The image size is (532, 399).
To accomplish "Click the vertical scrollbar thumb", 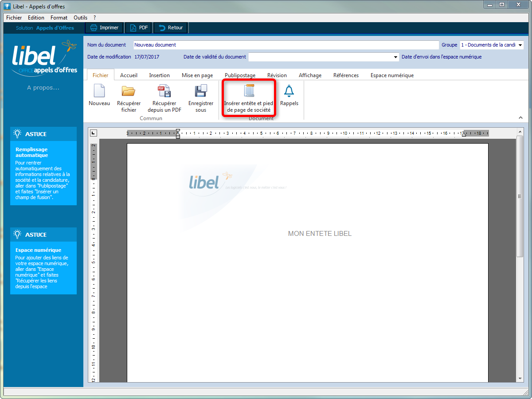I will click(520, 196).
